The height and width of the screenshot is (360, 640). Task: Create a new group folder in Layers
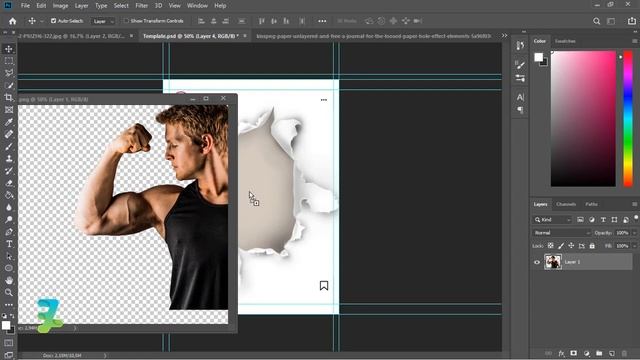(599, 353)
